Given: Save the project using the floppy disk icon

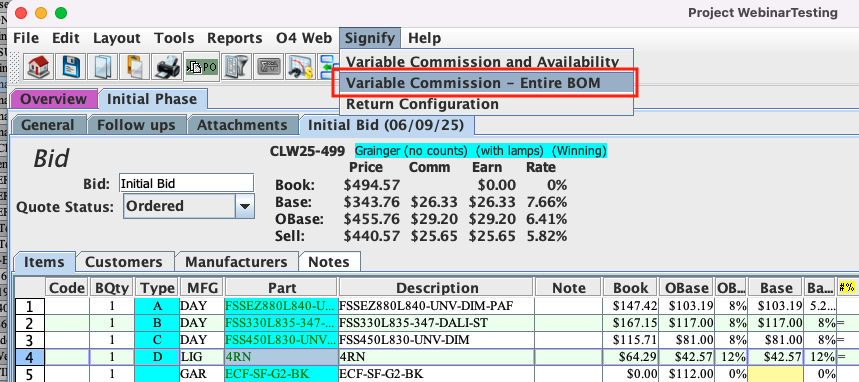Looking at the screenshot, I should [71, 67].
